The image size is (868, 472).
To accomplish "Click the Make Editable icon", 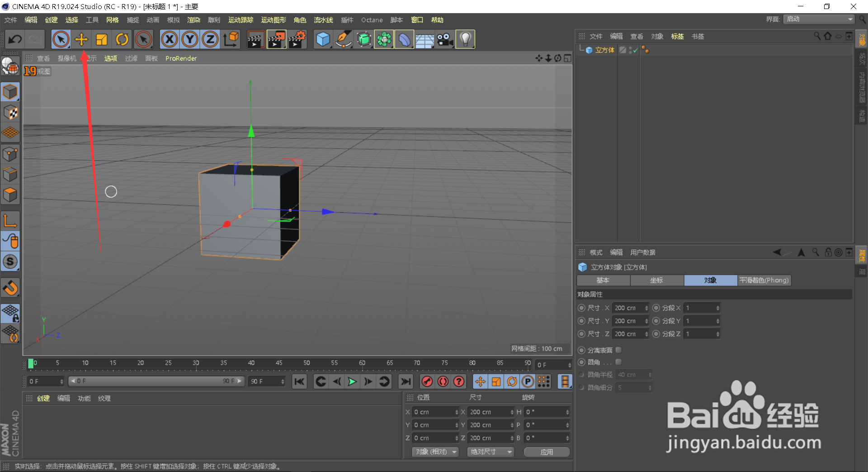I will click(10, 67).
